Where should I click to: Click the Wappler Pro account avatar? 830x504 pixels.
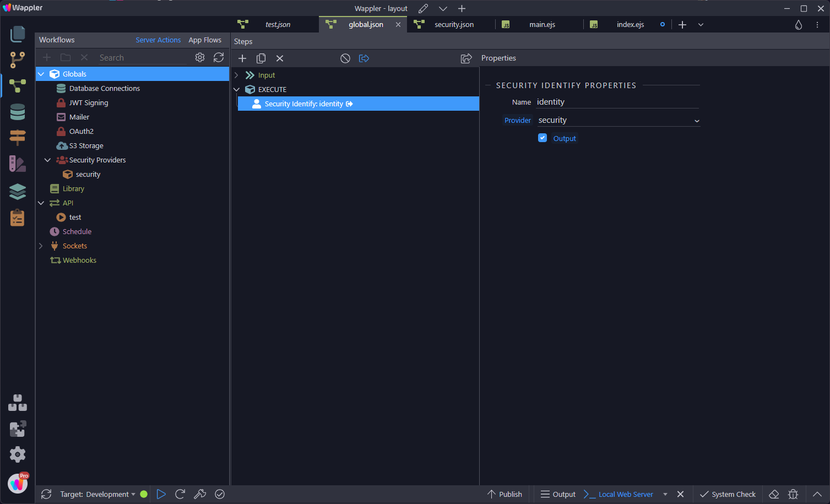pos(18,484)
